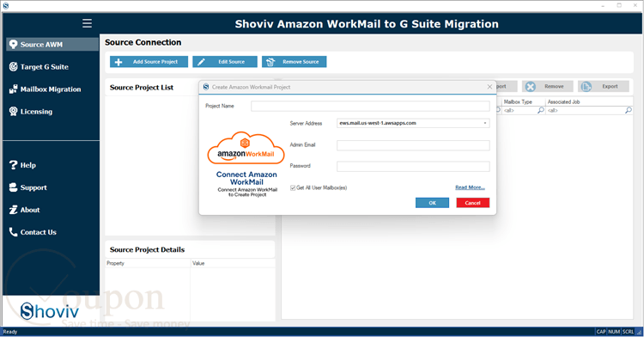Focus the Admin Email input field

pyautogui.click(x=413, y=145)
